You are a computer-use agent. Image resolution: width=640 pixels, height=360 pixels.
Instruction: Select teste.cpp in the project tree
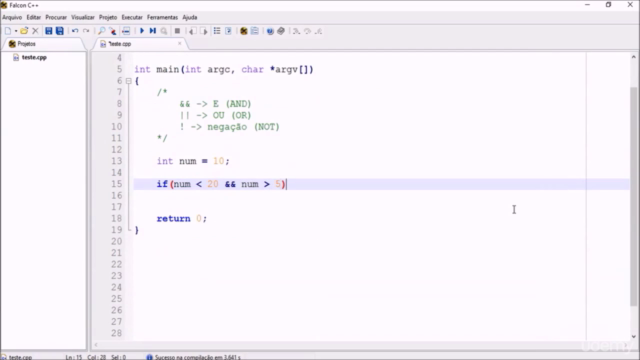click(34, 58)
